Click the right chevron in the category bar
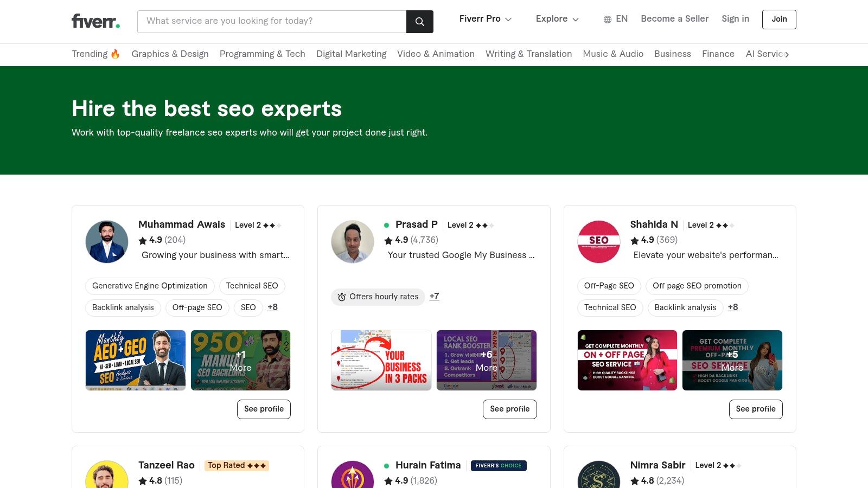868x488 pixels. pos(787,55)
